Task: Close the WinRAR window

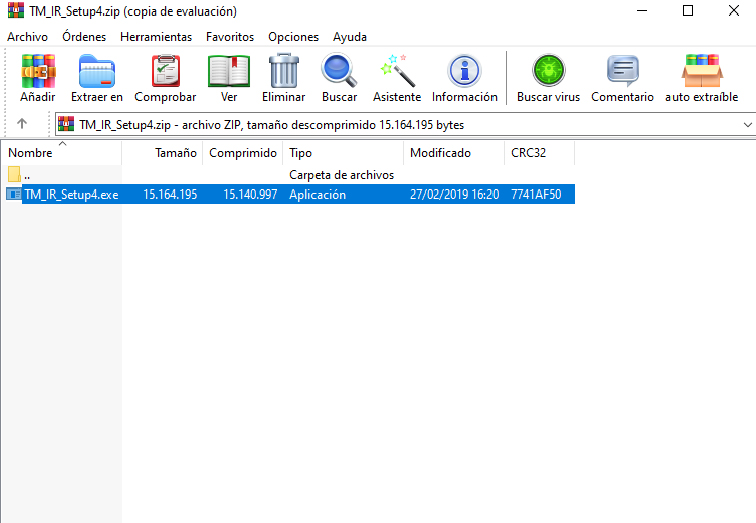Action: tap(733, 11)
